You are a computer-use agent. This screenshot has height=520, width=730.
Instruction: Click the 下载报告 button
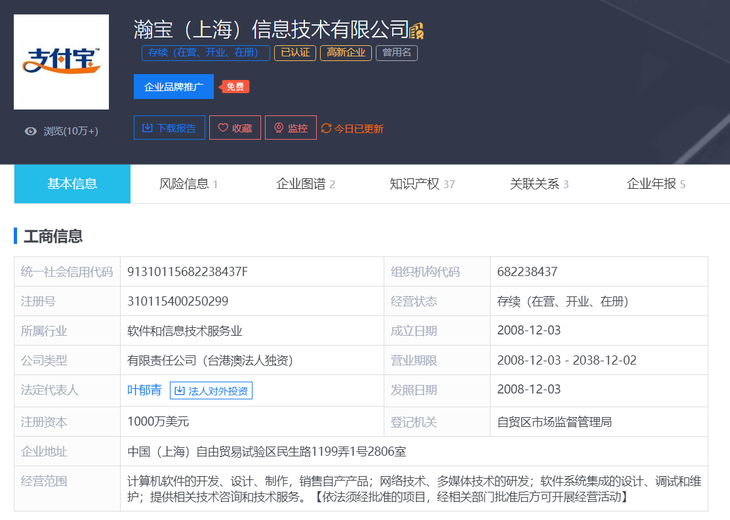(169, 128)
